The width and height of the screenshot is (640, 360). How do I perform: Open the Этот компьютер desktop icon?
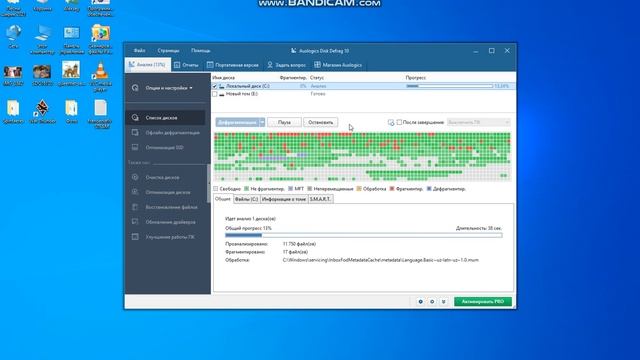pos(42,39)
